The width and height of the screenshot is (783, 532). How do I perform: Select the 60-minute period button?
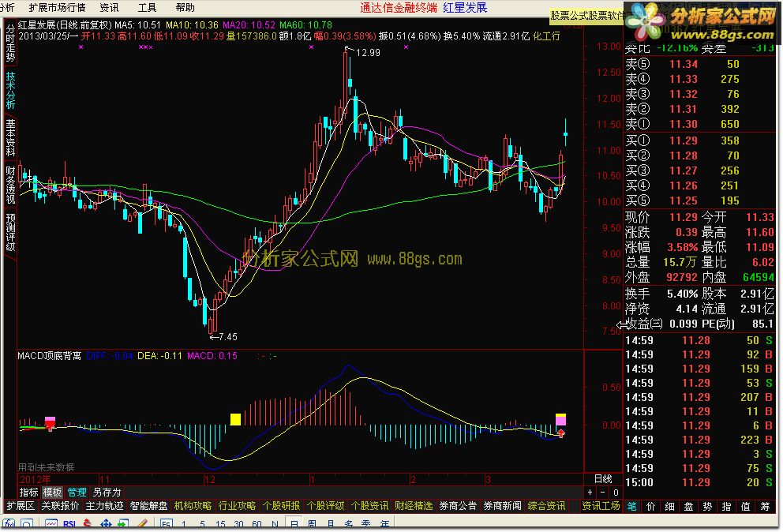click(257, 525)
